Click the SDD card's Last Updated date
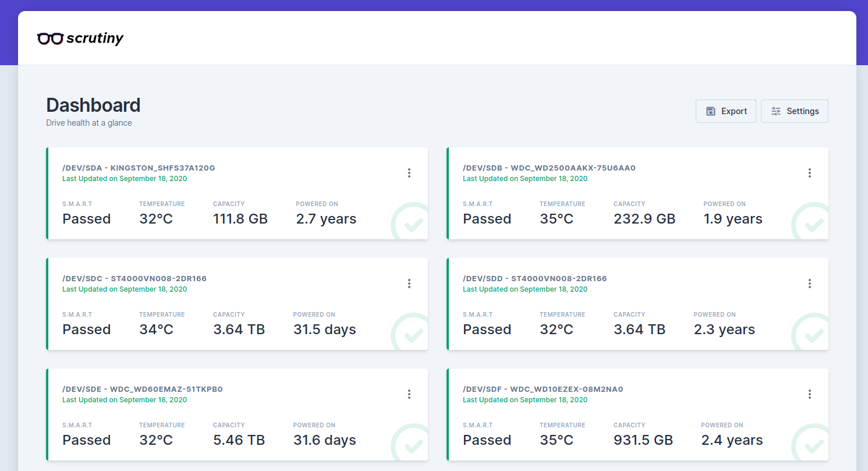868x471 pixels. click(525, 289)
